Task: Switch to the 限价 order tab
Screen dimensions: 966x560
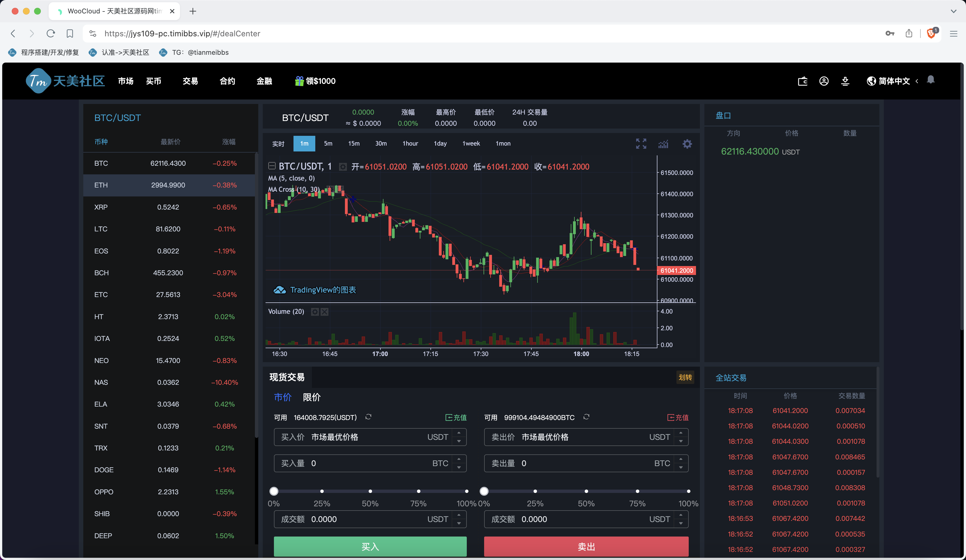Action: click(x=311, y=397)
